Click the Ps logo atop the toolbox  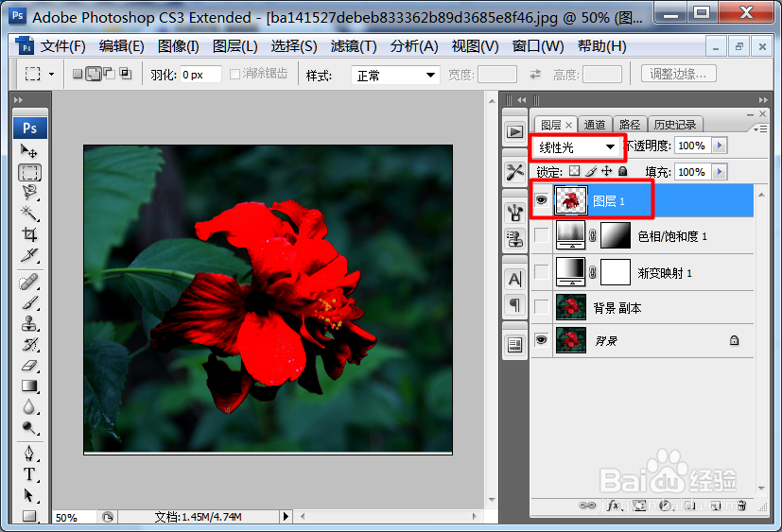tap(30, 129)
